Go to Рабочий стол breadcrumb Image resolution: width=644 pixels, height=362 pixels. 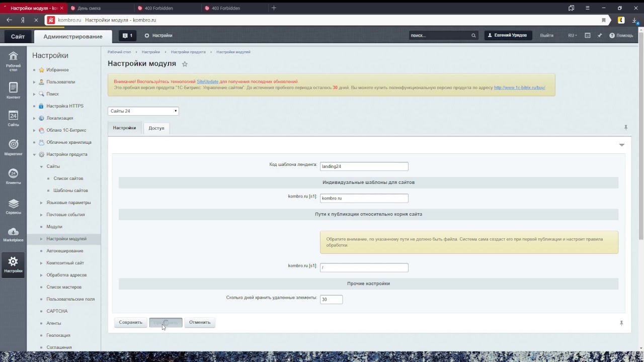119,52
